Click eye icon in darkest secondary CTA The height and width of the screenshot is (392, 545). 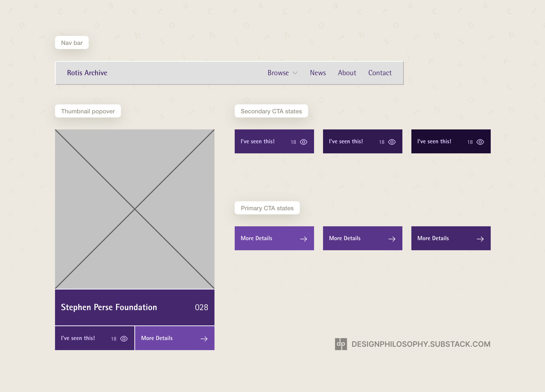pyautogui.click(x=480, y=142)
